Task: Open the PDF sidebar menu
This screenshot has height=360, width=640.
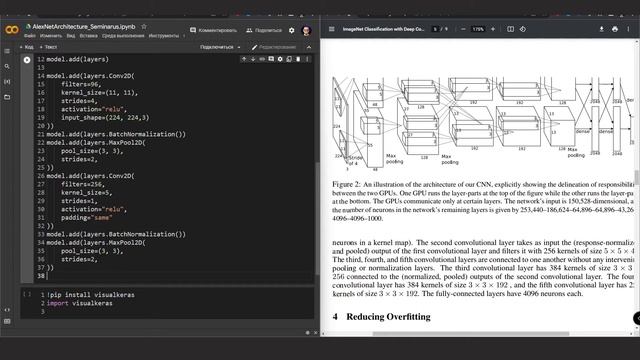Action: pos(331,29)
